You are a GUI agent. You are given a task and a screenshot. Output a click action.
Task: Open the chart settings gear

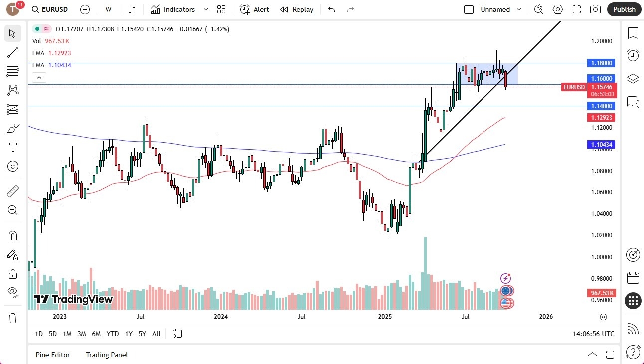[557, 9]
